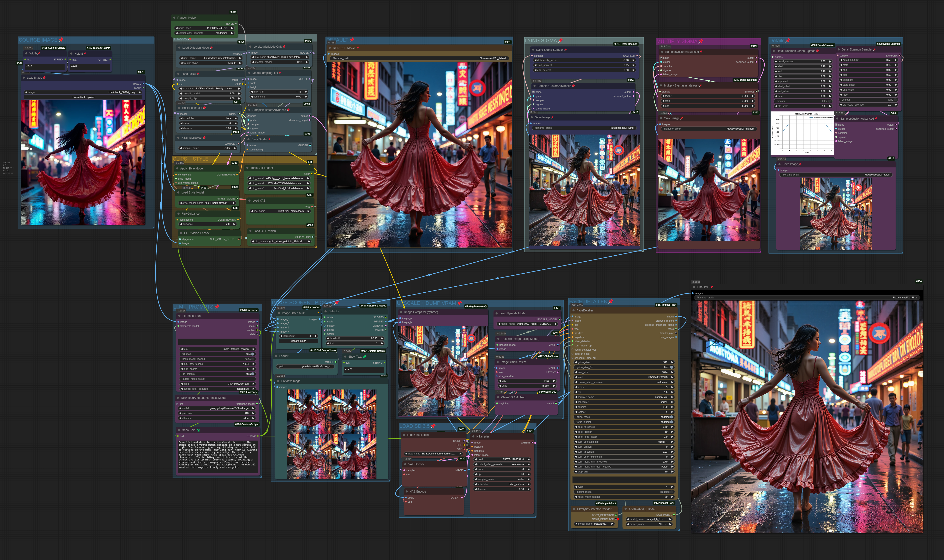The height and width of the screenshot is (560, 944).
Task: Increase steps value in BasicScheduler
Action: [x=235, y=123]
